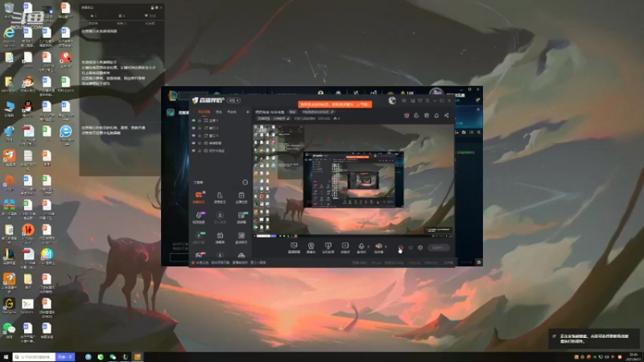Image resolution: width=644 pixels, height=362 pixels.
Task: Collapse the toolbox using its circular header button
Action: click(246, 183)
